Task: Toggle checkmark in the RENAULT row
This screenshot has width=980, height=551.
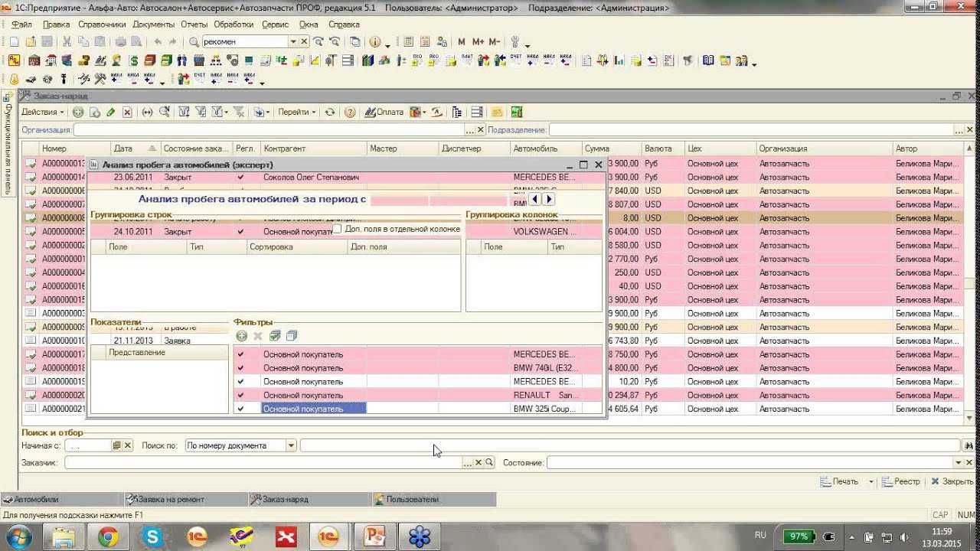Action: (x=241, y=396)
